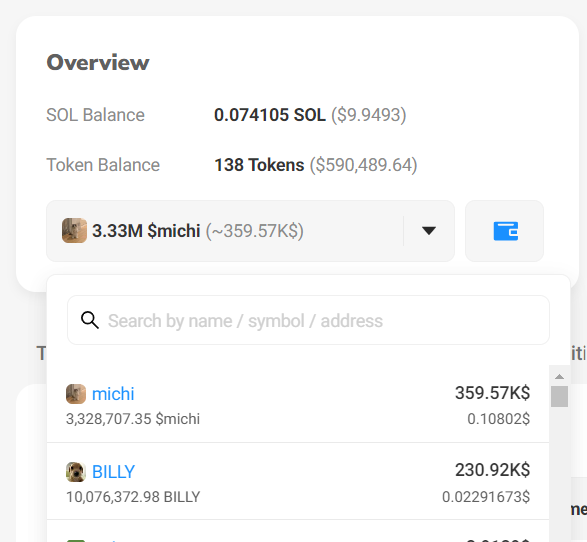This screenshot has width=587, height=542.
Task: Open the BILLY token link
Action: tap(113, 472)
